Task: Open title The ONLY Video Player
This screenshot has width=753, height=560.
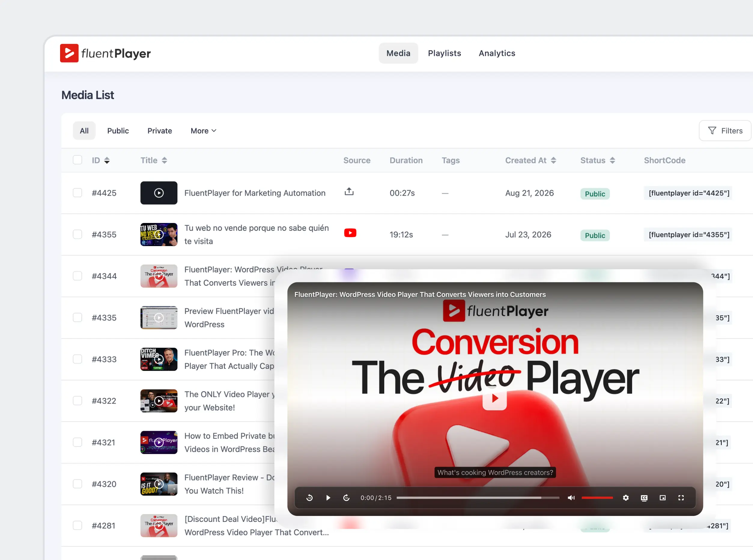Action: click(x=230, y=401)
